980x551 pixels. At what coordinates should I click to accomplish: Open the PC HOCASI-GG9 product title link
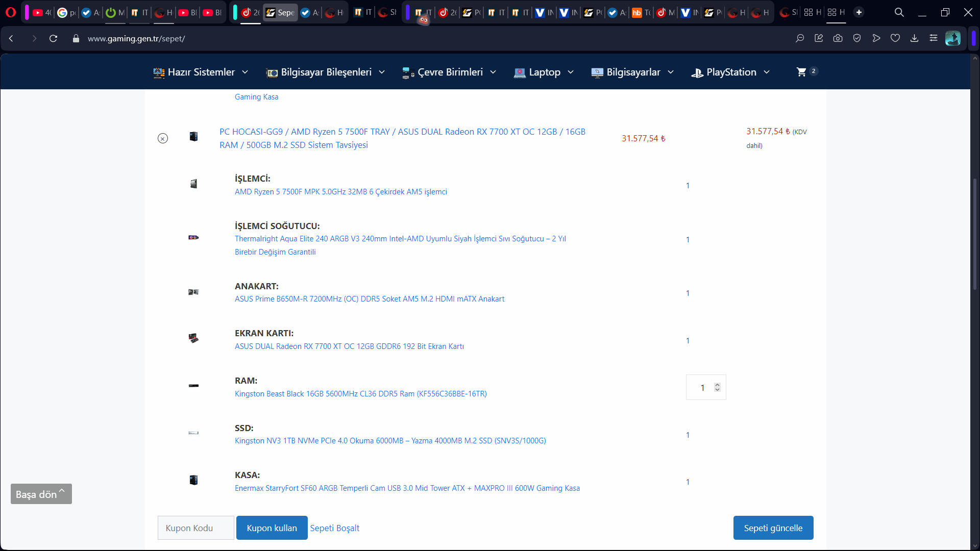[x=402, y=138]
